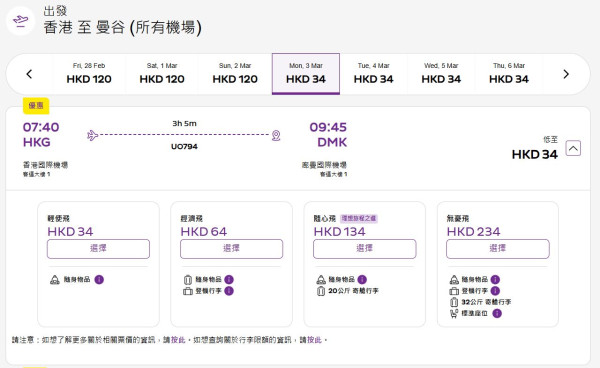Click arrival time 09:45 DMK
Screen dimensions: 600x368
[328, 135]
